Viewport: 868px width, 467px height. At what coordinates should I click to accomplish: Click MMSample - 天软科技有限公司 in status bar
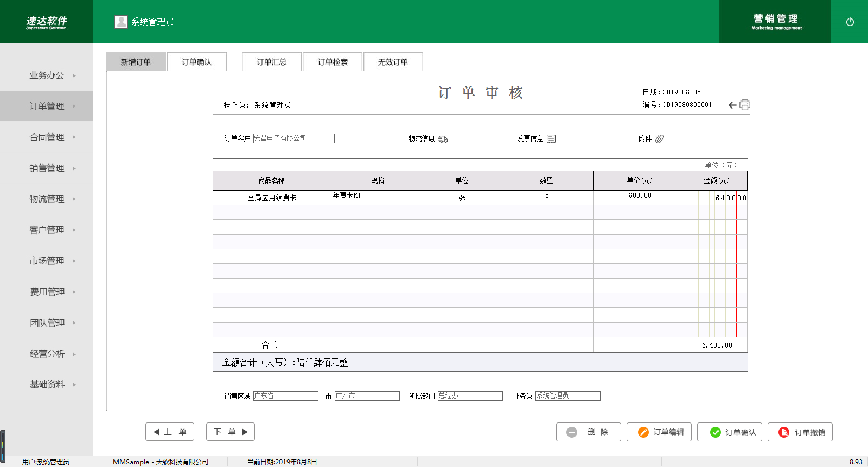pos(161,462)
